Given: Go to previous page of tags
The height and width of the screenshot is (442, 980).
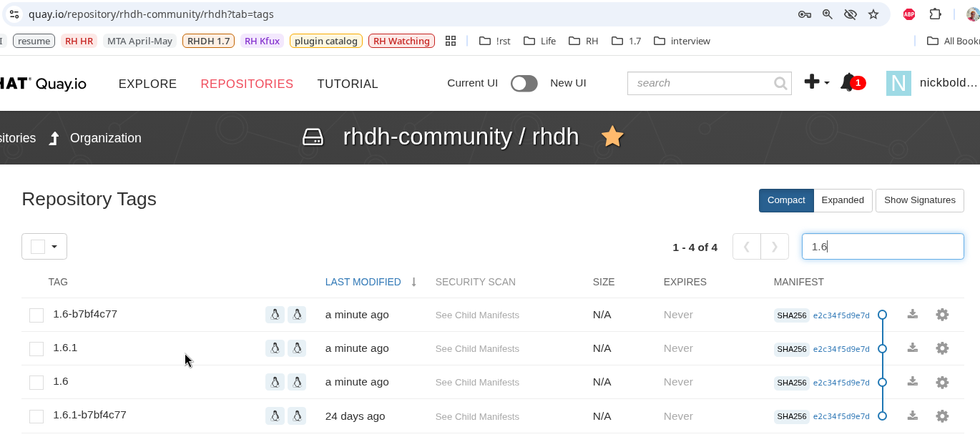Looking at the screenshot, I should [747, 247].
